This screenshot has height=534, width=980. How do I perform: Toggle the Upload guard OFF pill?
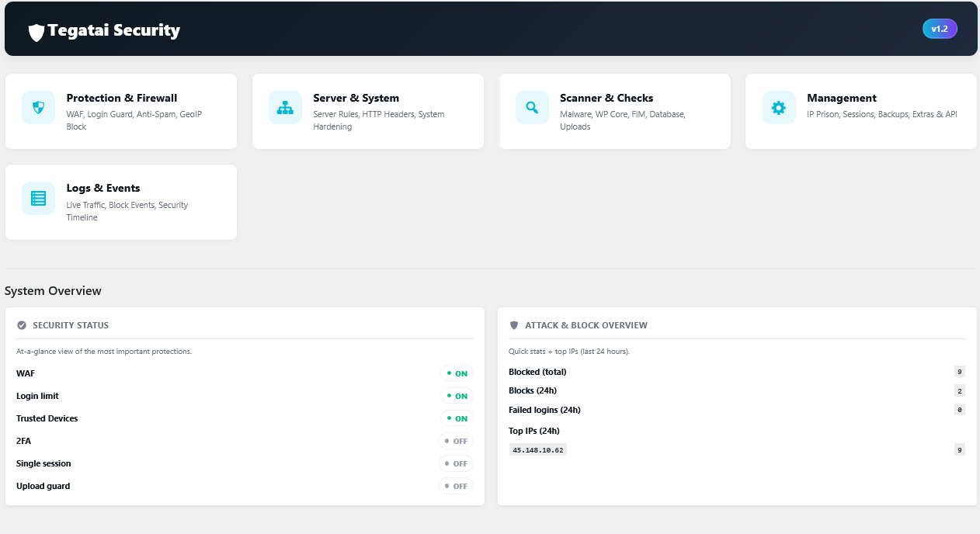pyautogui.click(x=456, y=486)
